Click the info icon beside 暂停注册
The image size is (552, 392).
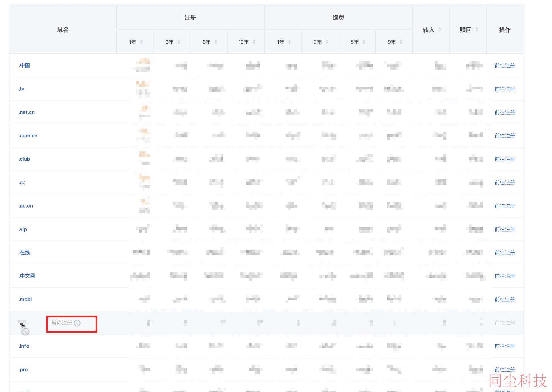click(x=77, y=323)
